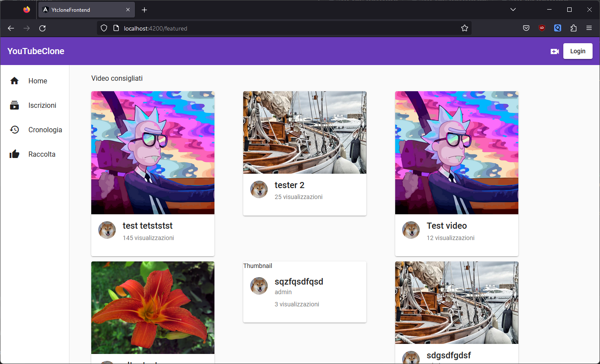
Task: Expand the save to library menu icon
Action: point(526,28)
